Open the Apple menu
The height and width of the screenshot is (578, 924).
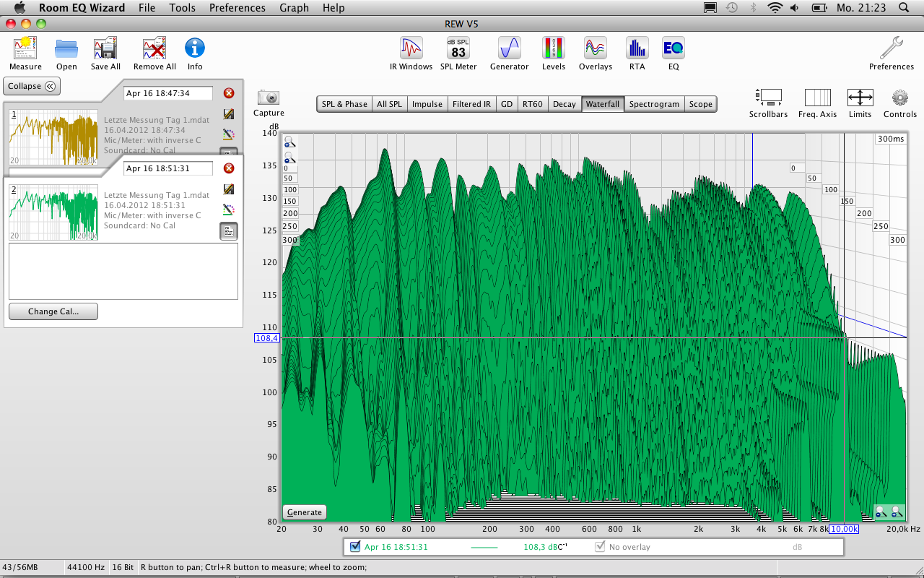click(x=19, y=8)
